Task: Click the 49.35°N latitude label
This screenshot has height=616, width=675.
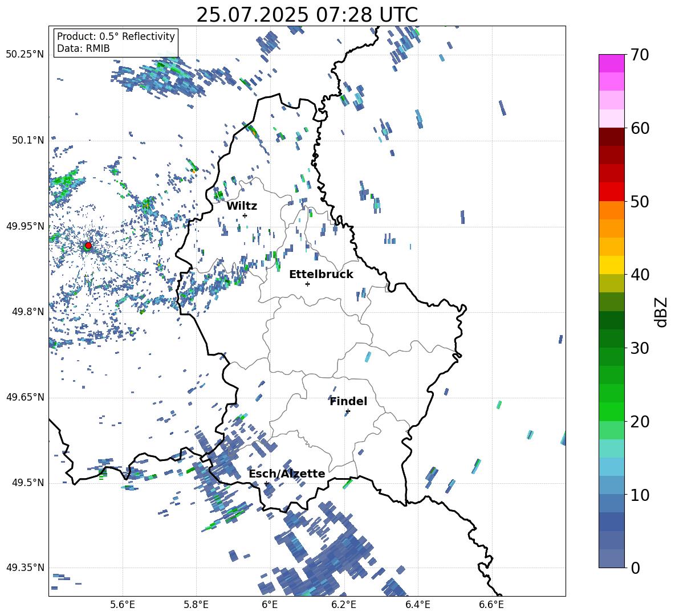Action: (25, 568)
